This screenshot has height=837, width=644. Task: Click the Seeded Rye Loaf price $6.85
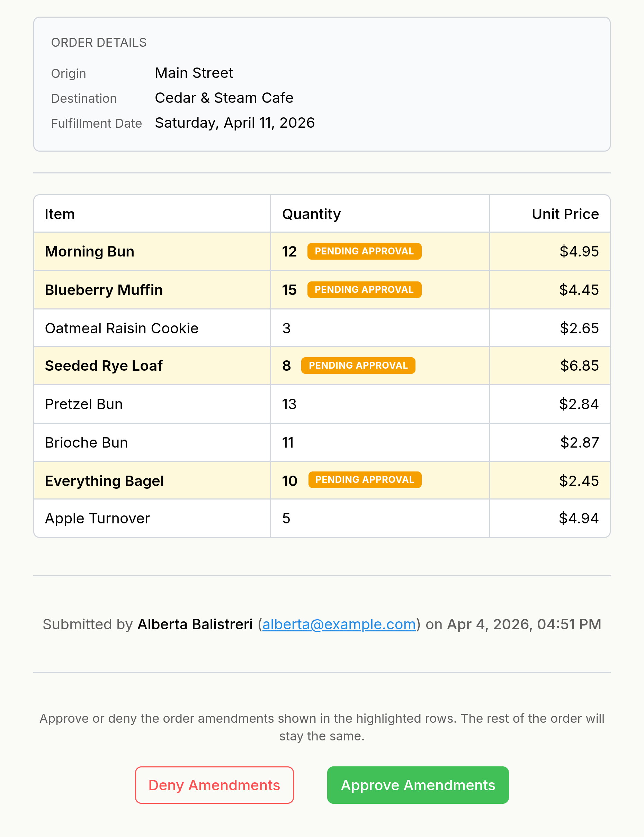point(579,366)
